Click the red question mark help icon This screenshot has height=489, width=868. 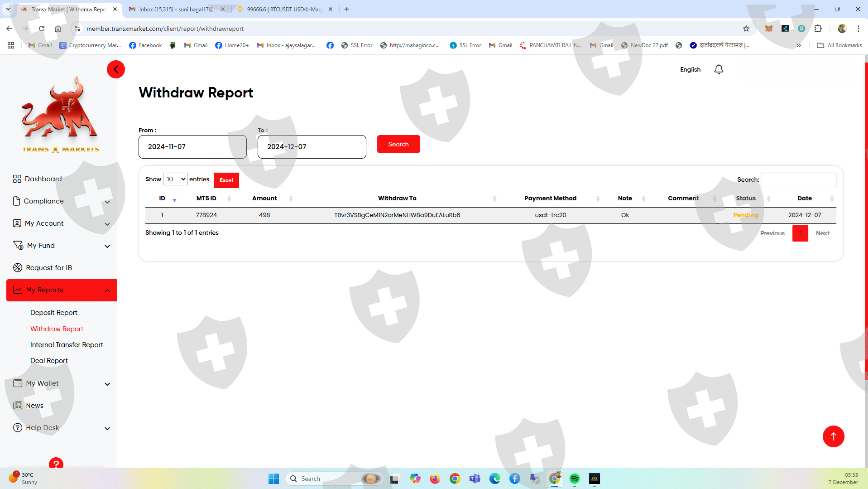[56, 463]
